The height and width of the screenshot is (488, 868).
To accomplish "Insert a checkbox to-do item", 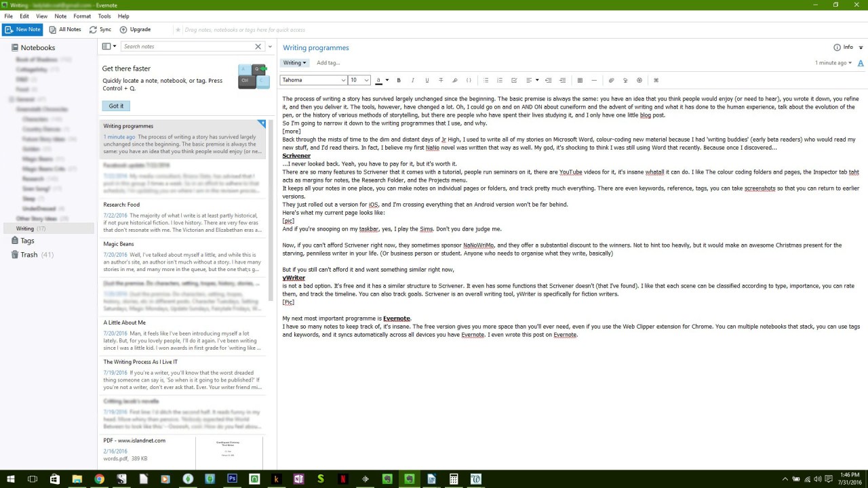I will pyautogui.click(x=513, y=80).
